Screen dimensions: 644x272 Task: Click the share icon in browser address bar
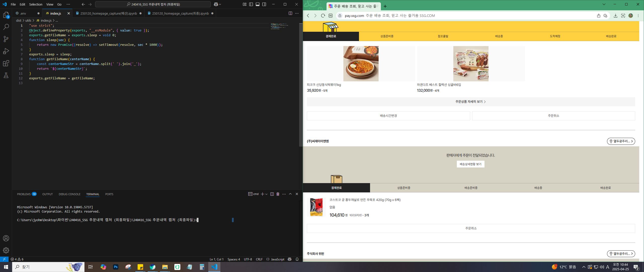[x=599, y=16]
